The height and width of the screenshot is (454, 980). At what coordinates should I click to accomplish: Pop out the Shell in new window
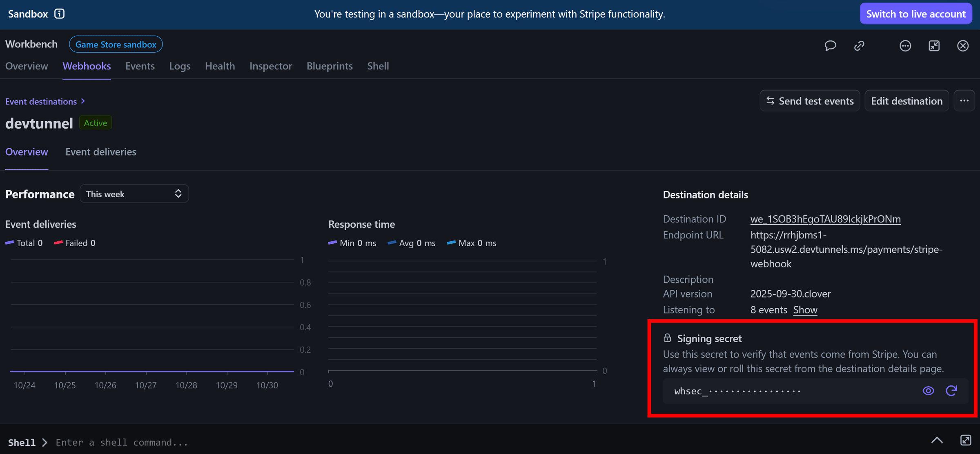(x=965, y=440)
